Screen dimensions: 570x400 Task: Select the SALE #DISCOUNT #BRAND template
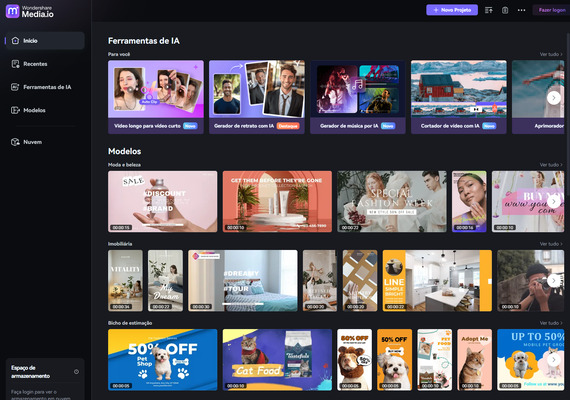162,201
